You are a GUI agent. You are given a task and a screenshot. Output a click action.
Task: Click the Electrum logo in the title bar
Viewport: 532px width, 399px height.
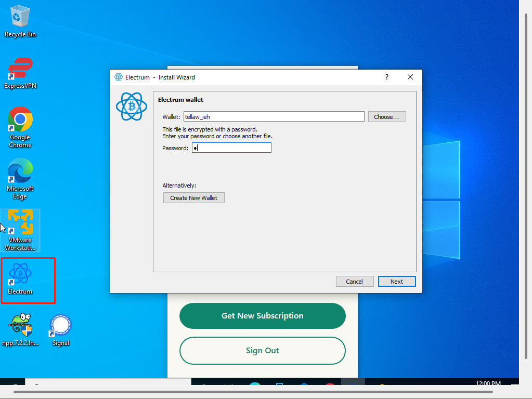119,77
